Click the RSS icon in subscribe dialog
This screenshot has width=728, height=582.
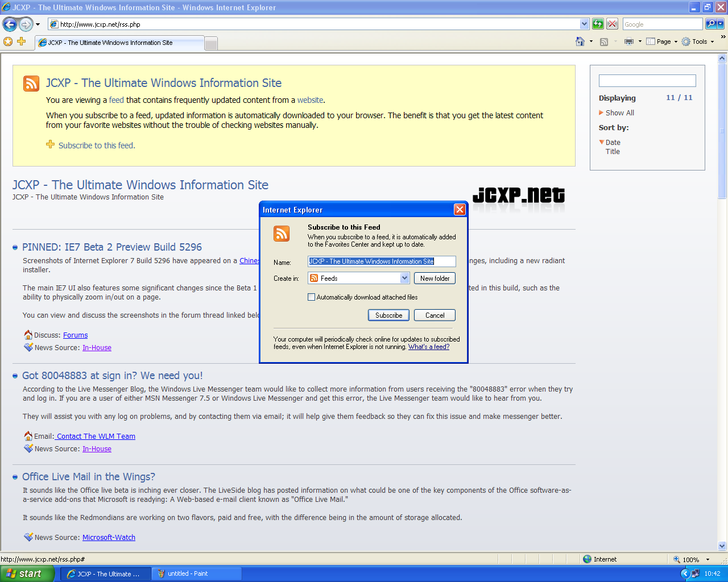tap(282, 234)
